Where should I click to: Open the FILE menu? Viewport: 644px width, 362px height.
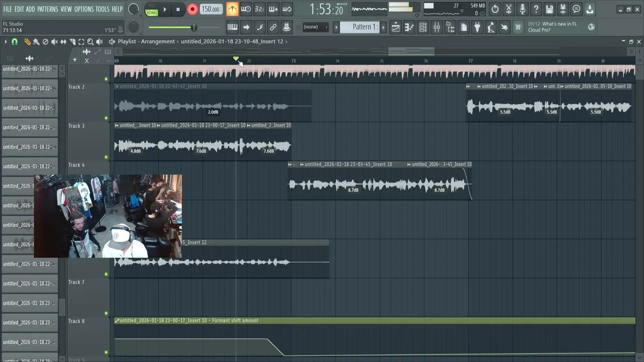pos(8,9)
